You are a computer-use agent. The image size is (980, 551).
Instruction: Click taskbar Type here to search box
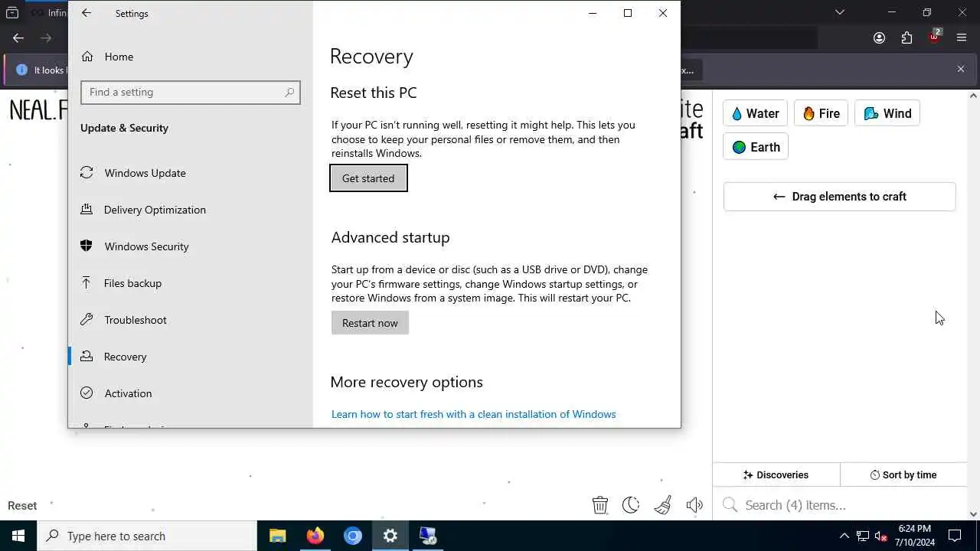[x=147, y=536]
